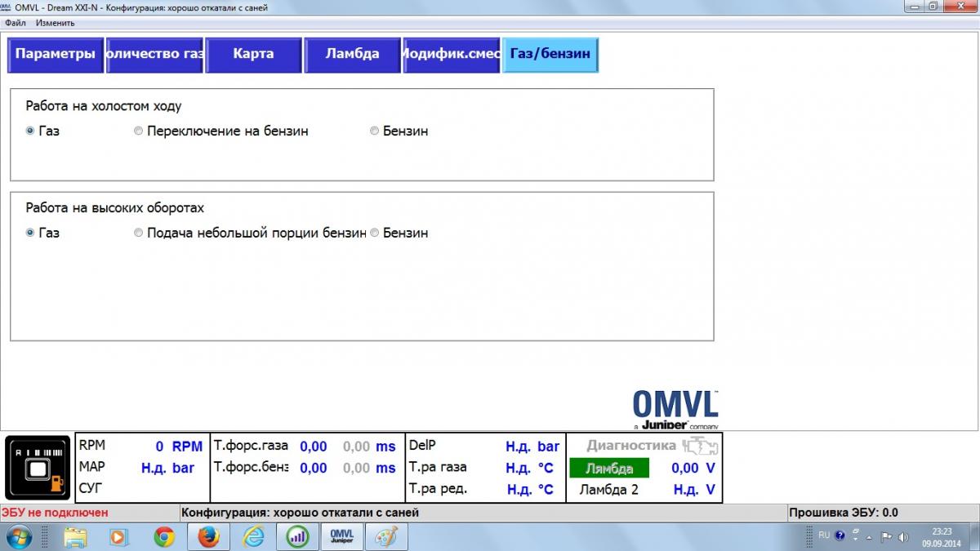Select Газ for idle operation
Screen dimensions: 980x551
[31, 131]
